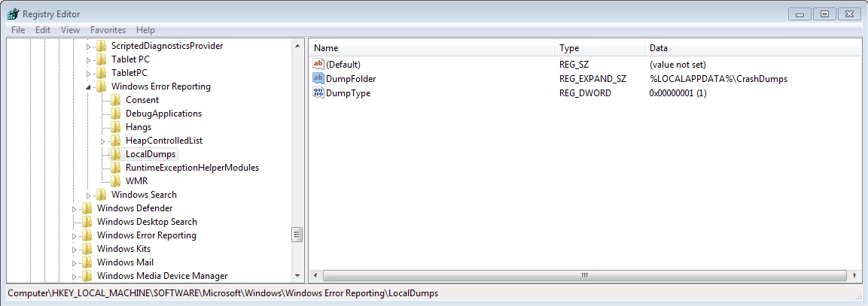Click the REG_DWORD type cell

pos(585,93)
